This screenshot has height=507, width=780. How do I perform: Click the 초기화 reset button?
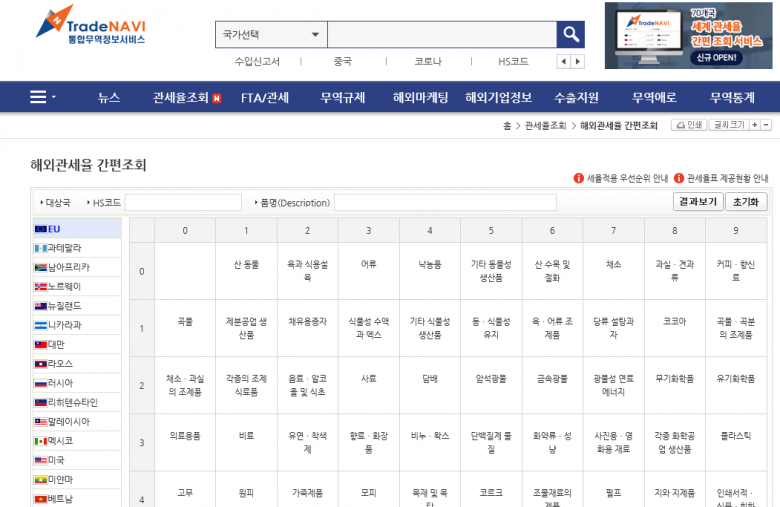coord(746,202)
